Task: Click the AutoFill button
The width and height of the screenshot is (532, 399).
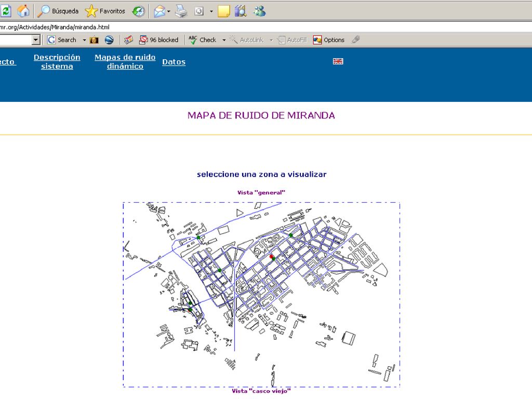Action: [292, 40]
